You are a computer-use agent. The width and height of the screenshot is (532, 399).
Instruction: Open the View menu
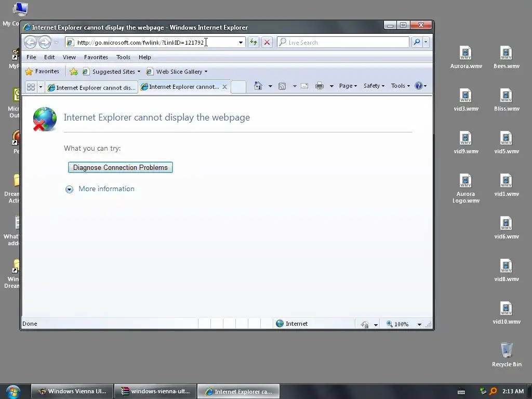[x=69, y=57]
